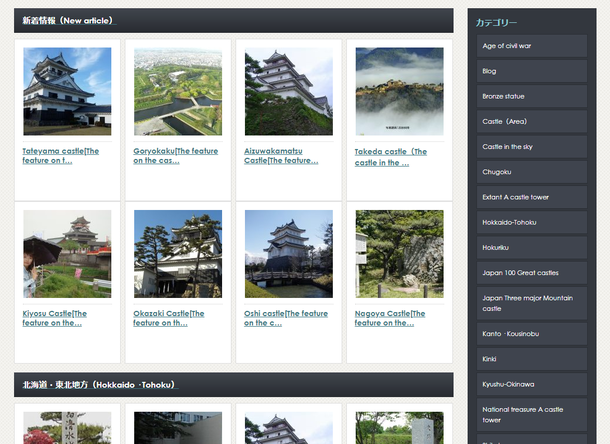The image size is (610, 444).
Task: Open the Kiyosu Castle thumbnail image
Action: pos(67,254)
